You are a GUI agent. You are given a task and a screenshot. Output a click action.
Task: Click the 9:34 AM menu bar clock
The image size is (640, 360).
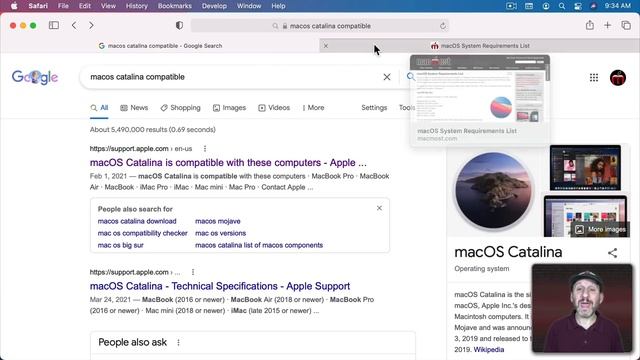click(618, 6)
